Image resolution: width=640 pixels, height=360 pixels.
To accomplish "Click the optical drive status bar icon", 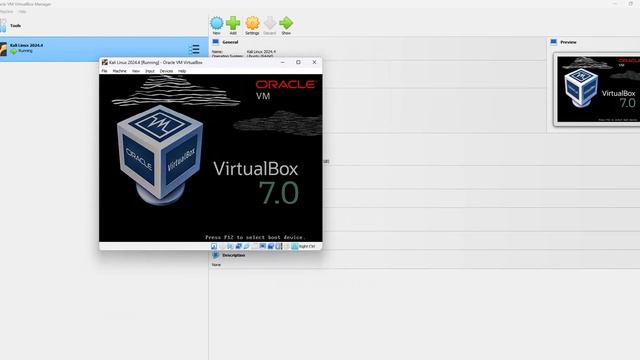I will click(222, 247).
